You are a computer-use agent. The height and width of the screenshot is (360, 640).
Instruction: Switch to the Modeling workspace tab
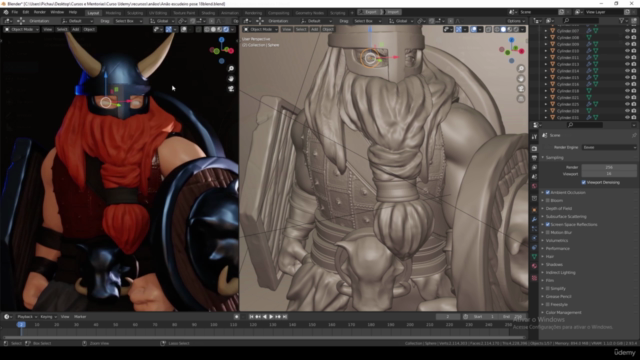113,13
